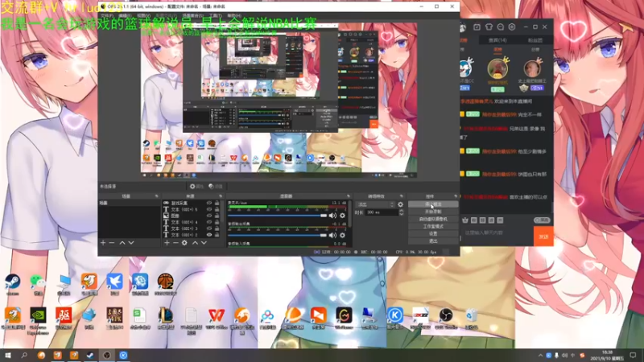The width and height of the screenshot is (644, 362).
Task: Open 文件 menu in OBS menu bar
Action: pyautogui.click(x=107, y=15)
